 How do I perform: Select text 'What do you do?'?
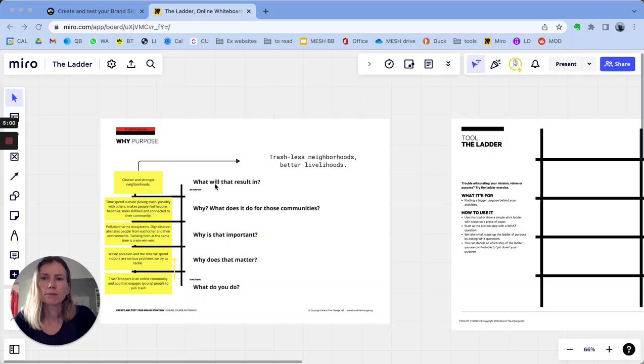coord(216,287)
